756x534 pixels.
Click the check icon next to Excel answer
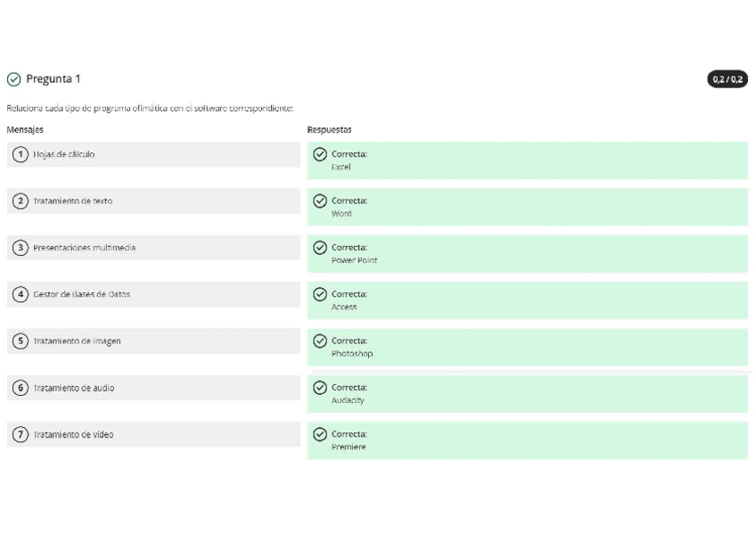click(320, 154)
